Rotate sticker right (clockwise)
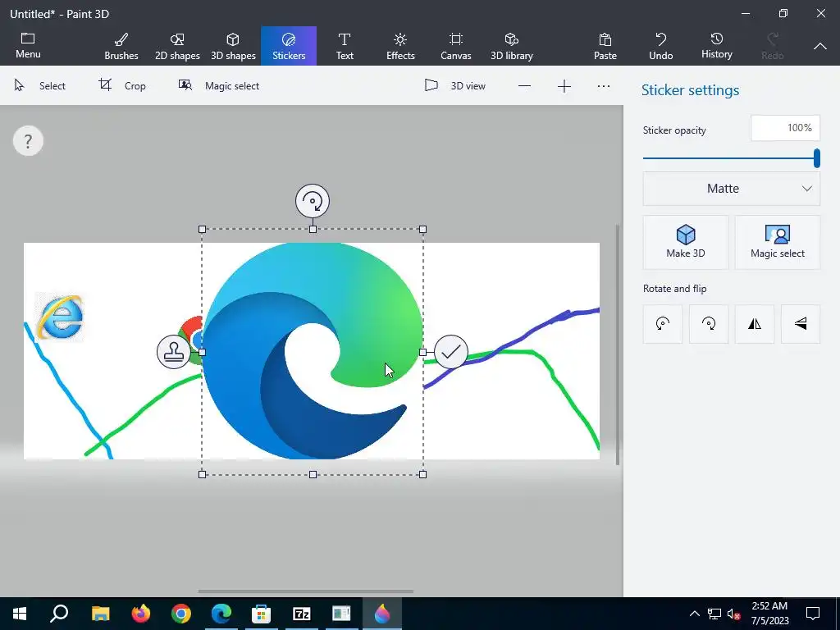Viewport: 840px width, 630px height. [709, 323]
